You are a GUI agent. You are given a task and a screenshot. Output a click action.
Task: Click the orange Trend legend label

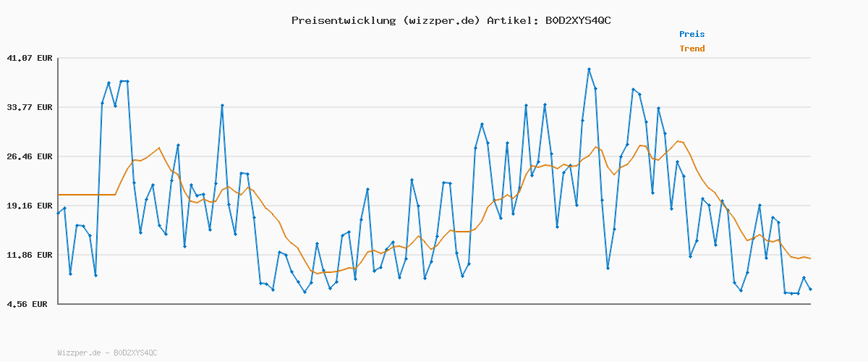[692, 49]
